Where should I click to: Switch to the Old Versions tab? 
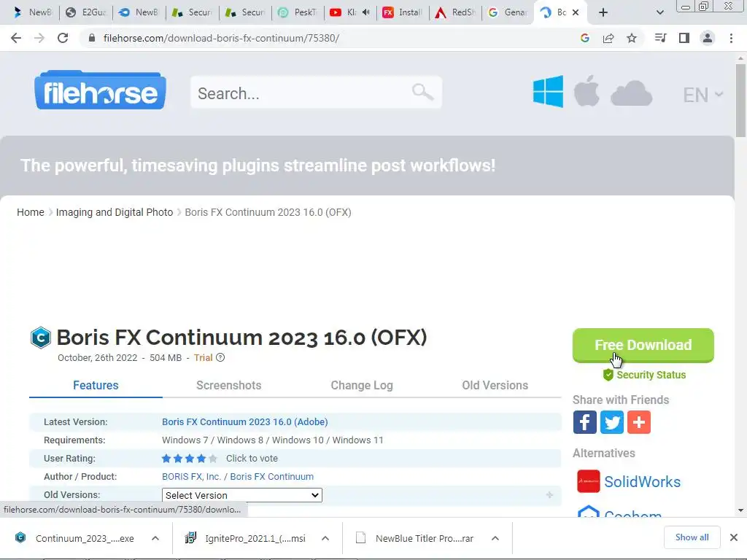coord(495,385)
